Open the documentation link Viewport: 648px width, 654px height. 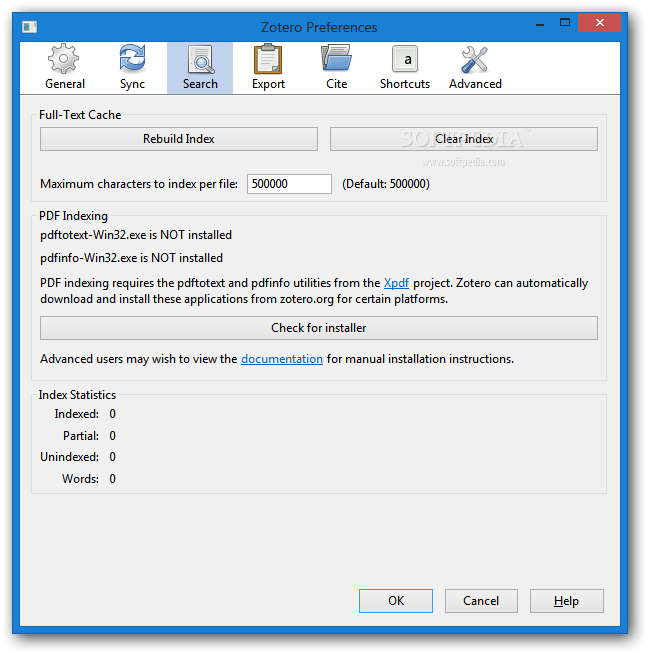[282, 359]
